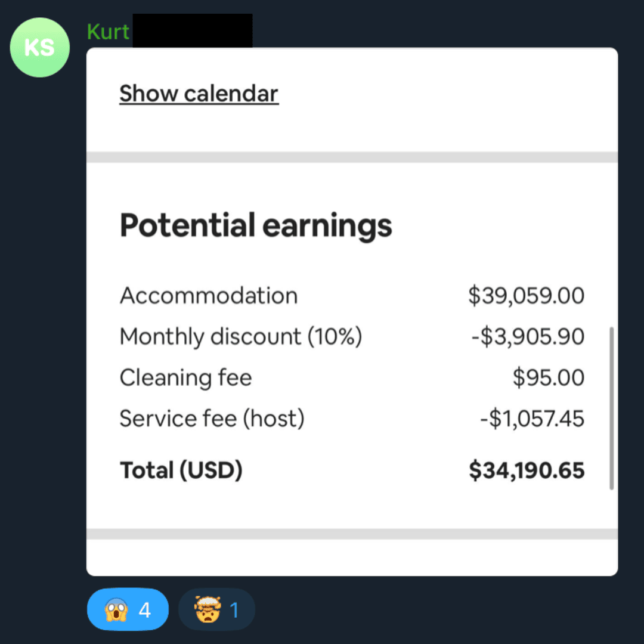Select the Accommodation row label
The image size is (644, 644).
point(209,295)
